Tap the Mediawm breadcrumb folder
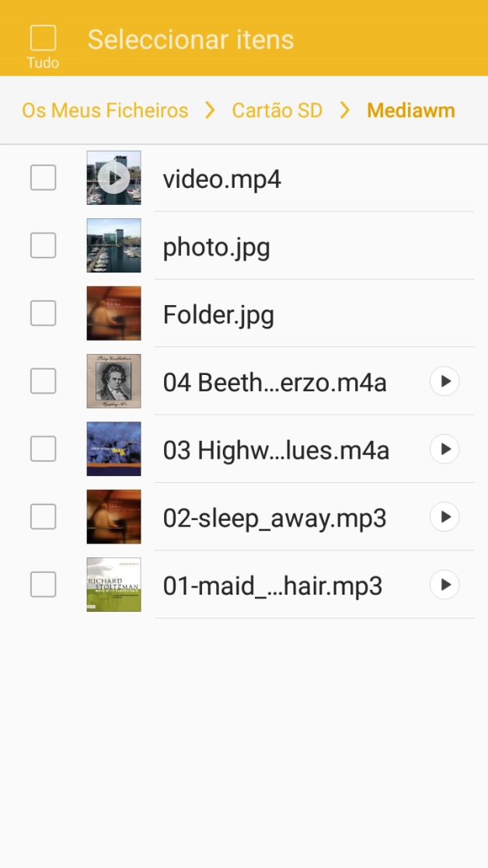Viewport: 488px width, 868px height. click(x=410, y=110)
